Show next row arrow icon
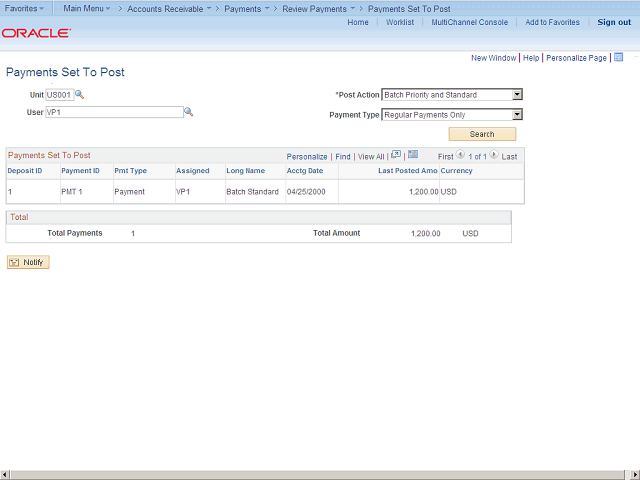This screenshot has height=480, width=640. pos(494,155)
